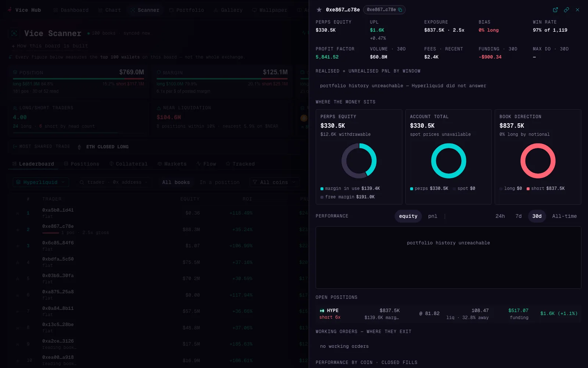This screenshot has height=368, width=588.
Task: Open the Dashboard nav item
Action: click(71, 10)
